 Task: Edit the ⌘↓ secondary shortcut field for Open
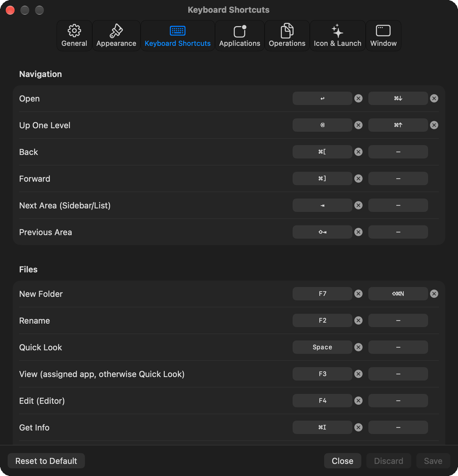point(398,98)
